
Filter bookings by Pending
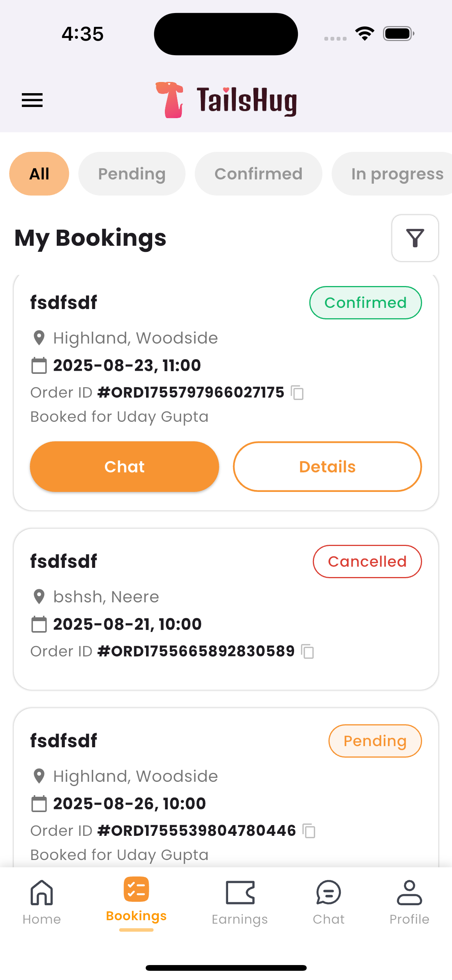point(132,174)
